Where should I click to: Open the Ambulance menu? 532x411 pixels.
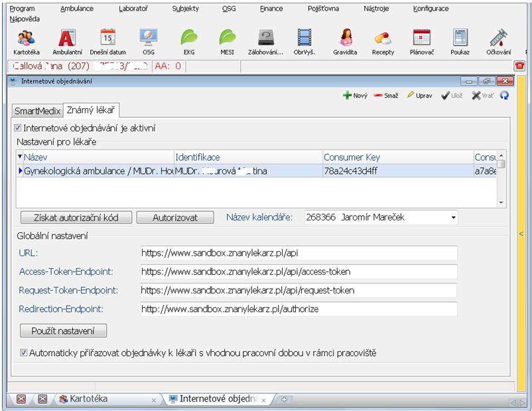77,9
